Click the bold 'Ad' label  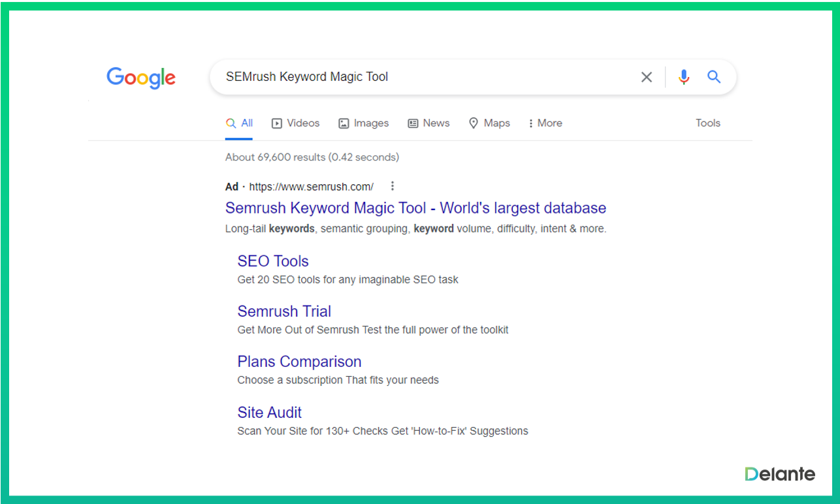coord(232,187)
